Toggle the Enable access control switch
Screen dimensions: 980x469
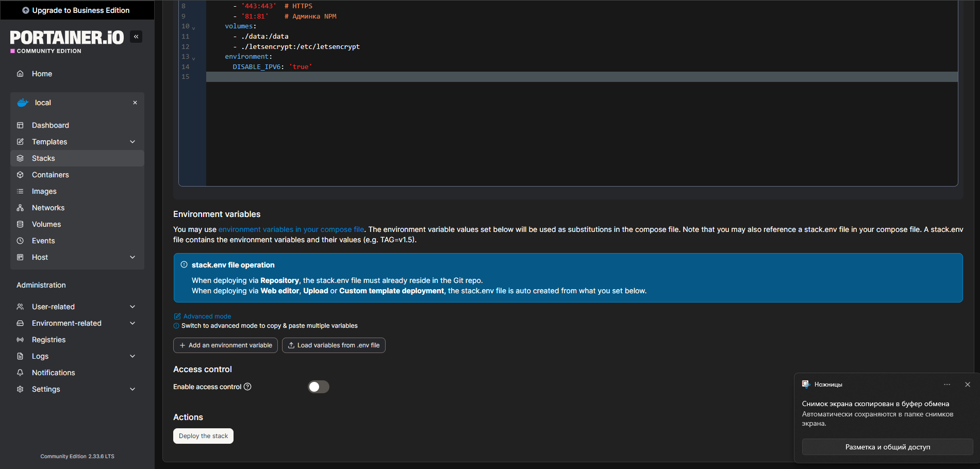[x=319, y=387]
